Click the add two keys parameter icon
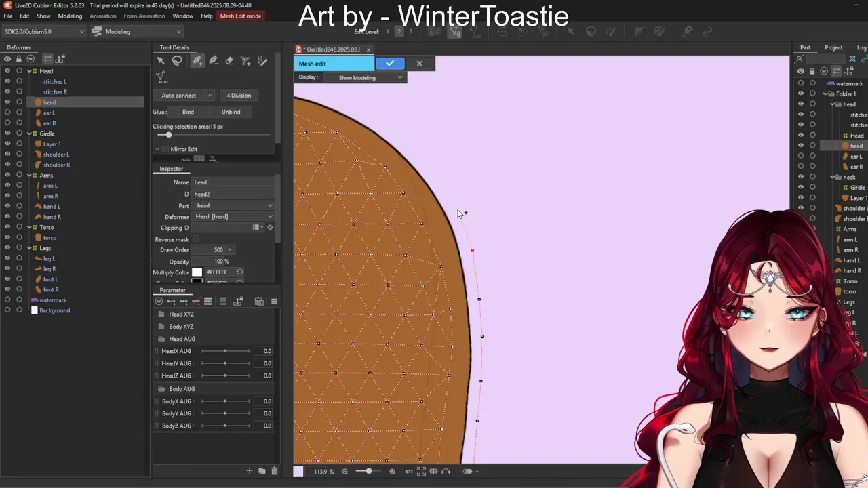This screenshot has height=488, width=868. pos(171,302)
